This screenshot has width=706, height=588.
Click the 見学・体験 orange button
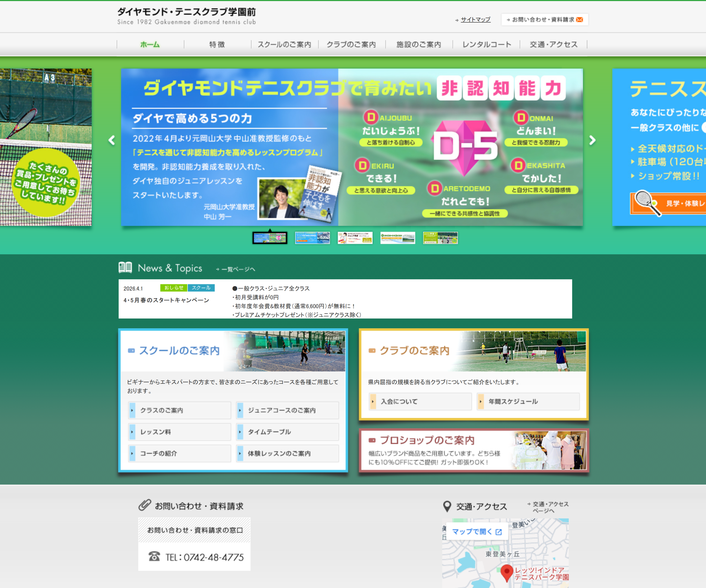tap(668, 203)
